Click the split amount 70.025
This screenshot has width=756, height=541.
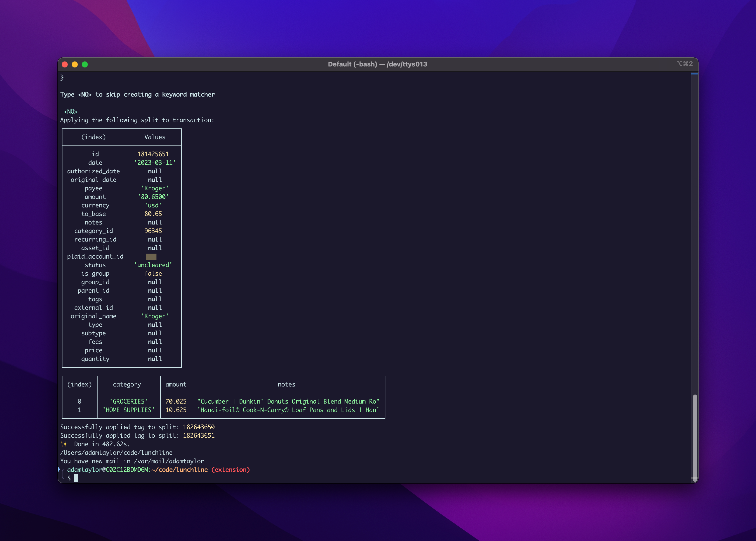[x=176, y=401]
